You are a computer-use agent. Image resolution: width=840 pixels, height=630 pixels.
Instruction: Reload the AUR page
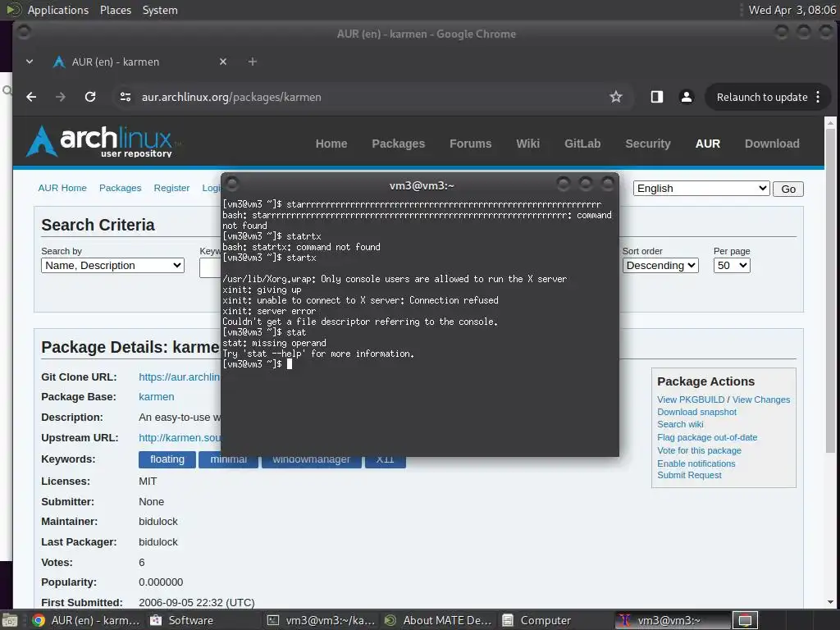tap(90, 97)
